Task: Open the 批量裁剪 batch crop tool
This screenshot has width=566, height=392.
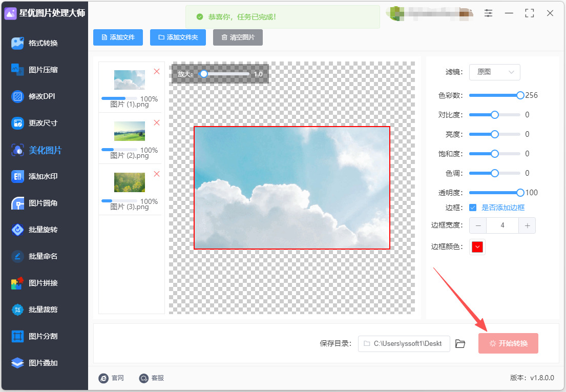Action: [x=35, y=310]
